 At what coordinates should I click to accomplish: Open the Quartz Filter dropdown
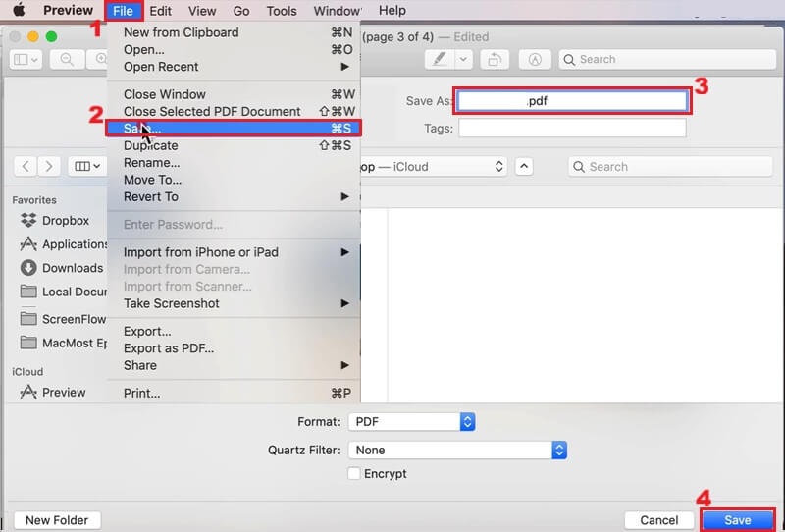tap(457, 450)
